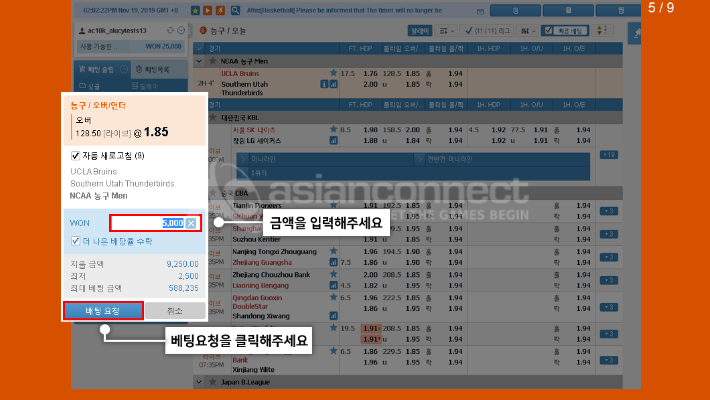The width and height of the screenshot is (710, 400).
Task: Click max bet amount 588,235
Action: [183, 288]
